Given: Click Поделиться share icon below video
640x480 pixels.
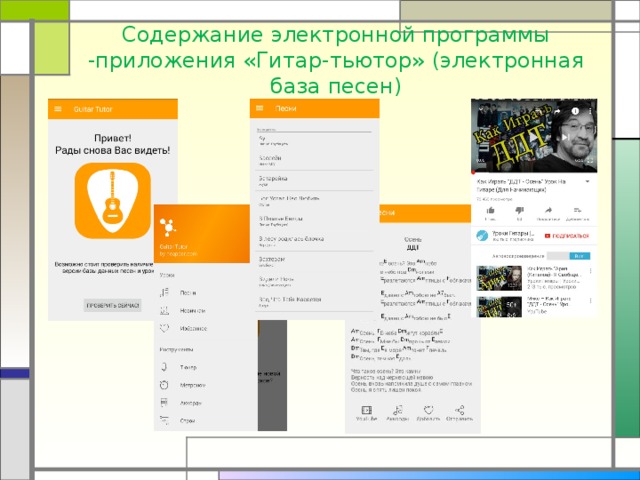Looking at the screenshot, I should click(x=548, y=211).
